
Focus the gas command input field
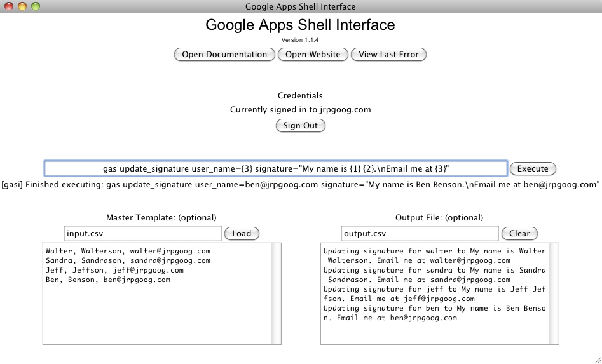click(x=276, y=169)
